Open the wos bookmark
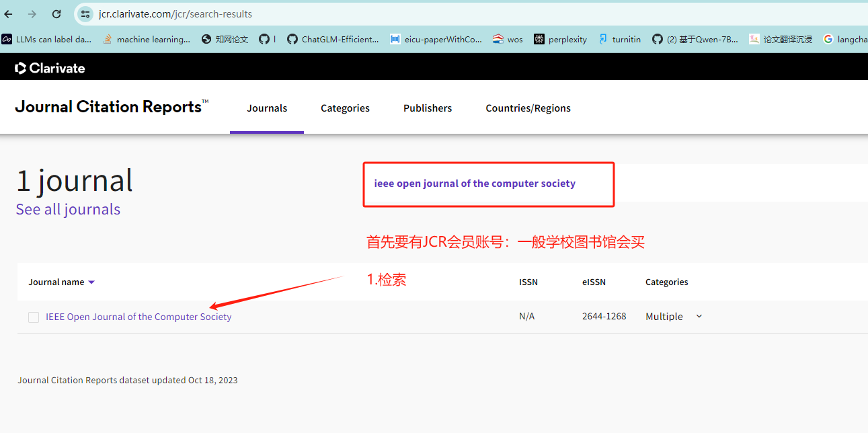Screen dimensions: 868x433 (x=508, y=39)
